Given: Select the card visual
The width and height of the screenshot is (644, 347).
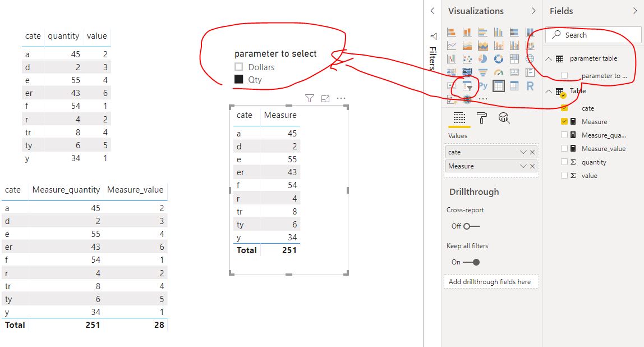Looking at the screenshot, I should tap(514, 73).
